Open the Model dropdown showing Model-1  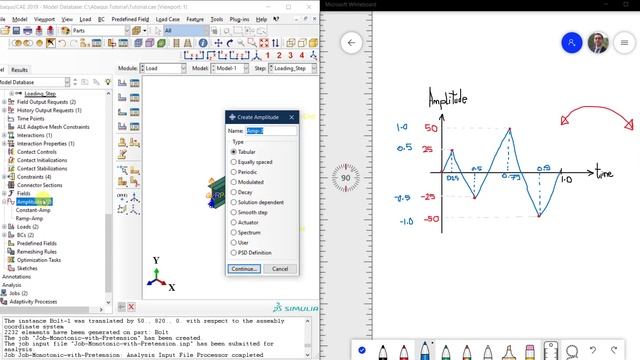point(230,69)
